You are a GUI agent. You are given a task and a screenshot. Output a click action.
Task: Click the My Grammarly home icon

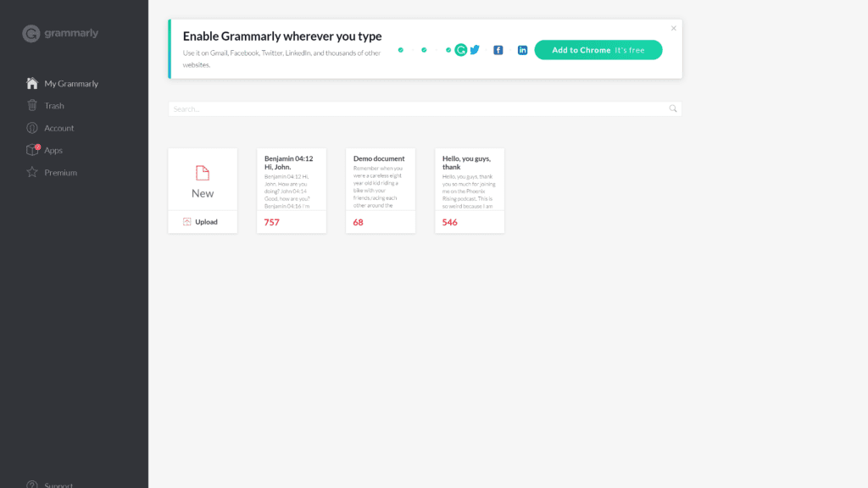[32, 83]
